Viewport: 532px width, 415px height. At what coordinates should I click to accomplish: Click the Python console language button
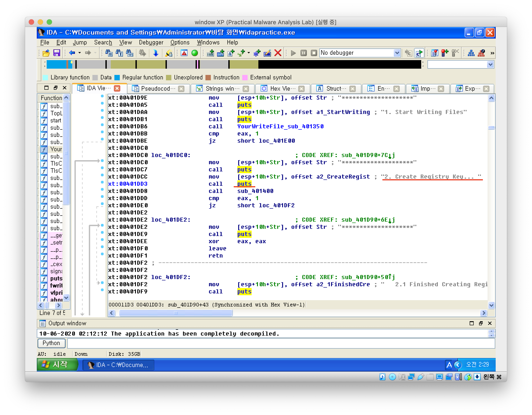(x=51, y=343)
